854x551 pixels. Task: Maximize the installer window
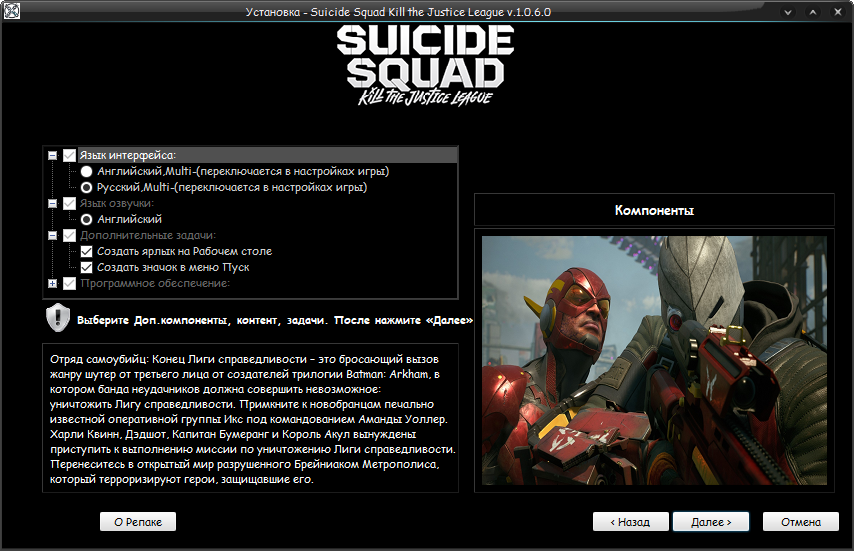click(x=813, y=11)
